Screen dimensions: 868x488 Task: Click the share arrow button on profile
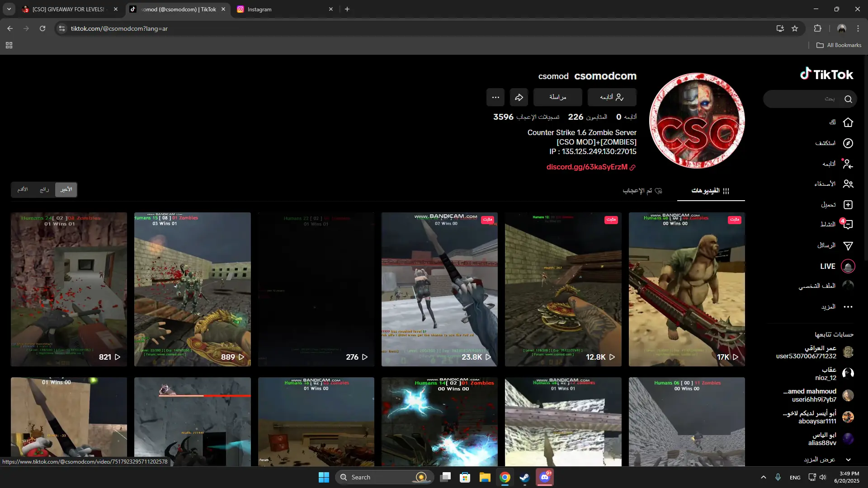(x=519, y=97)
